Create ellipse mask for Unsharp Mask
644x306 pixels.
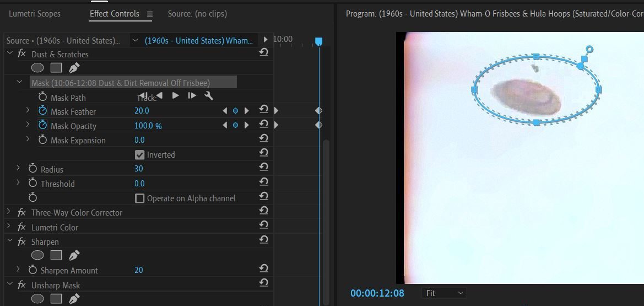(37, 299)
